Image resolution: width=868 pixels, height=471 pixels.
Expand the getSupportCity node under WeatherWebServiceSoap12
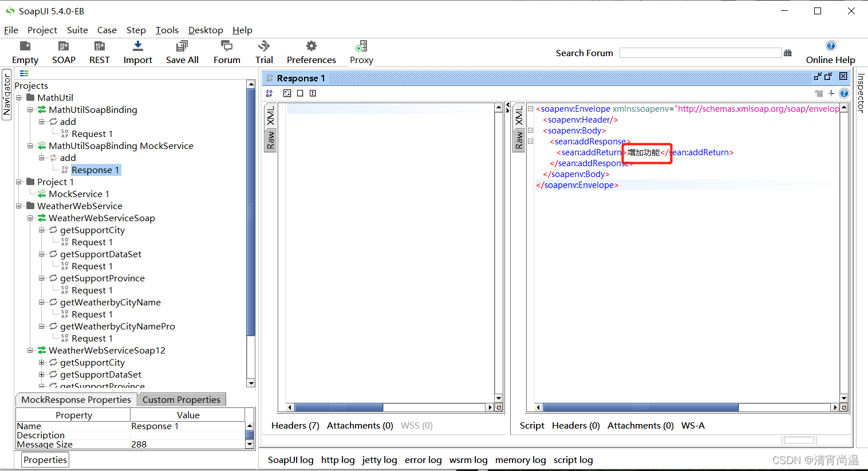click(x=41, y=362)
